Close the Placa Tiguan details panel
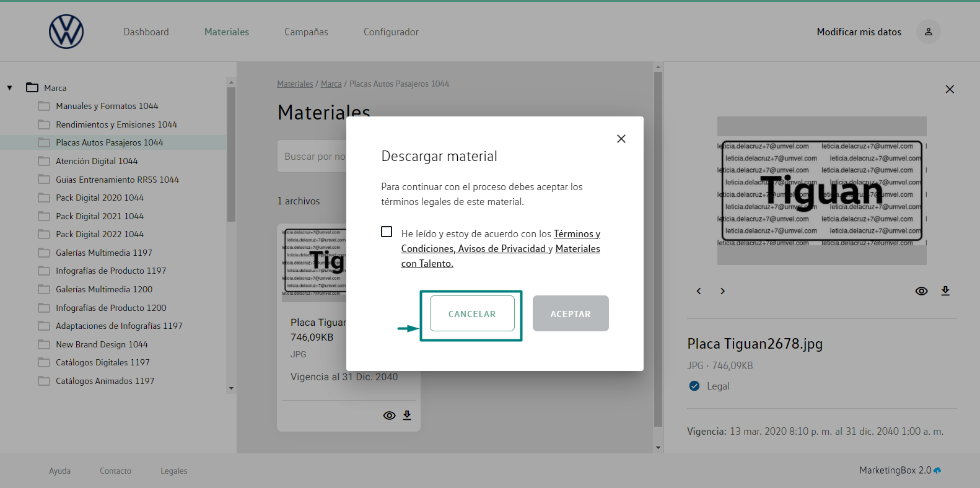 coord(950,89)
